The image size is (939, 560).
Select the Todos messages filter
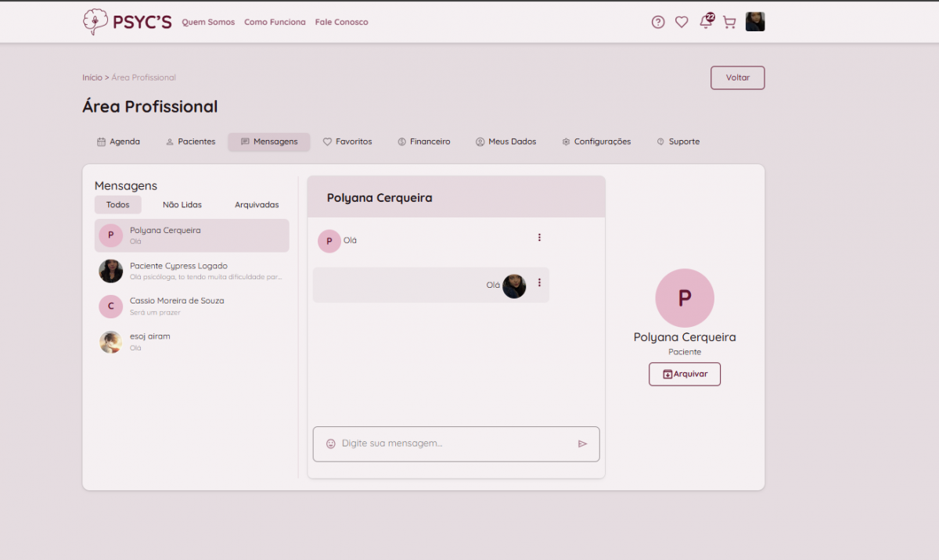click(118, 205)
